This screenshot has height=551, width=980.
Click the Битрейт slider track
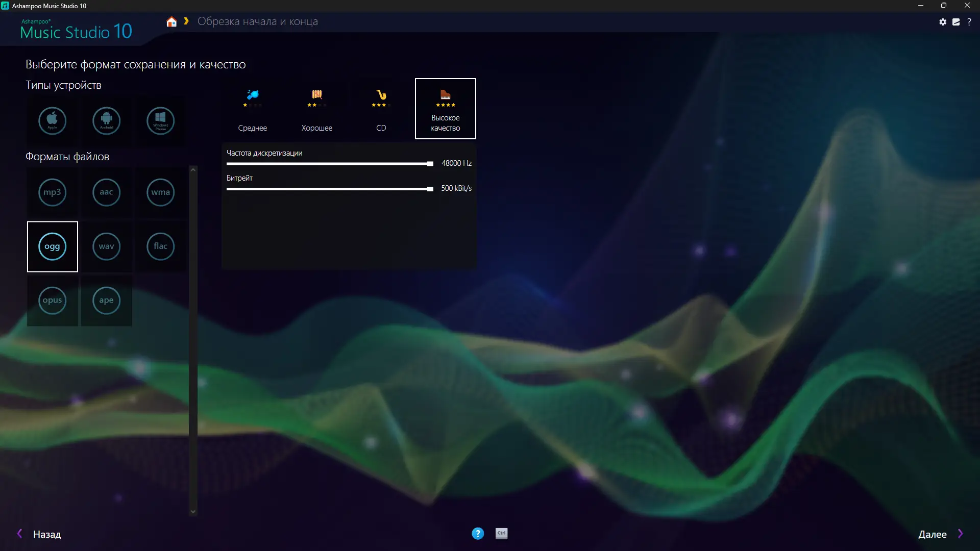[329, 189]
